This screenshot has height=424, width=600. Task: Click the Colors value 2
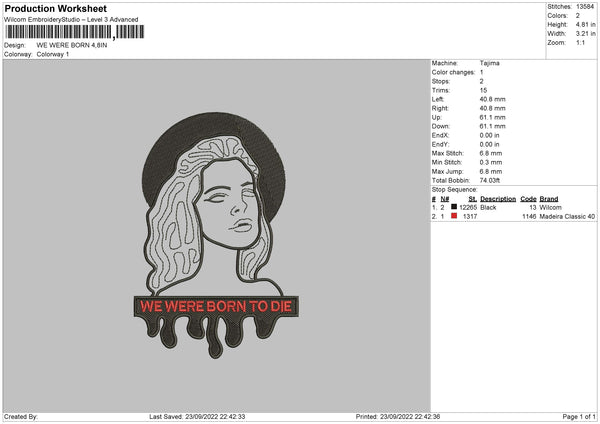(578, 16)
